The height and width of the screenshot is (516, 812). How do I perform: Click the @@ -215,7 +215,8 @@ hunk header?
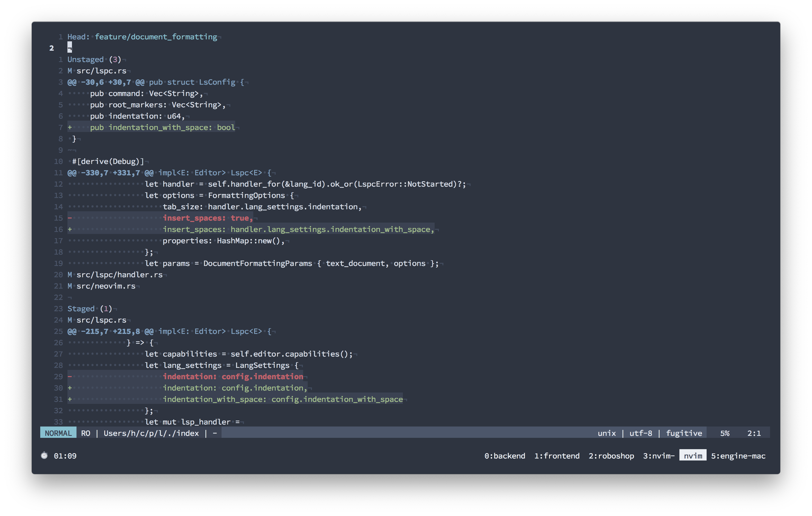coord(169,331)
